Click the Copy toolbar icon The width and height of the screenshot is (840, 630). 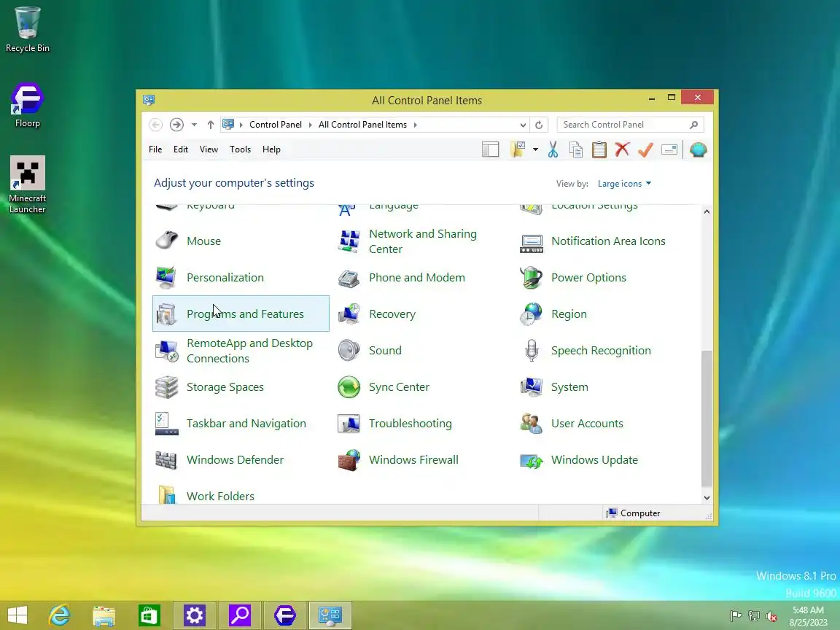click(x=576, y=149)
